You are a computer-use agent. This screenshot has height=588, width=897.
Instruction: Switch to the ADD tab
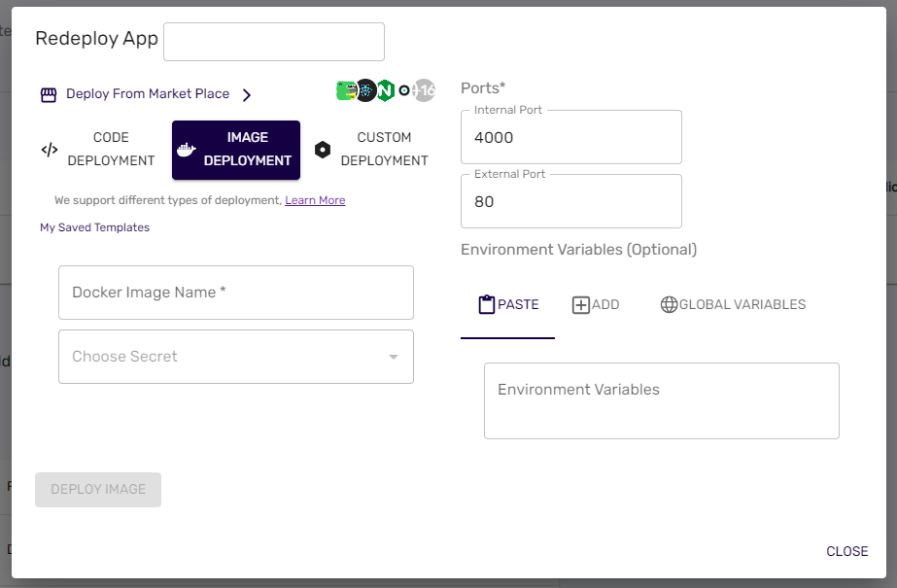(x=597, y=303)
